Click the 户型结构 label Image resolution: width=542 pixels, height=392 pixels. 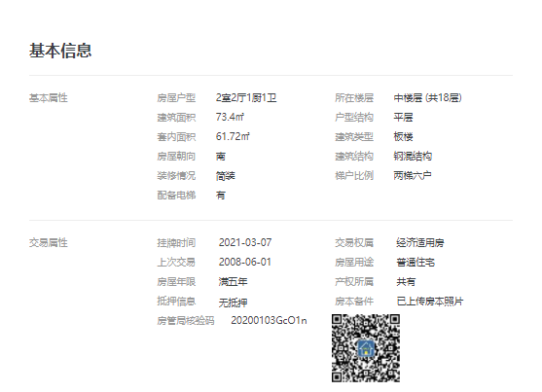(x=354, y=117)
